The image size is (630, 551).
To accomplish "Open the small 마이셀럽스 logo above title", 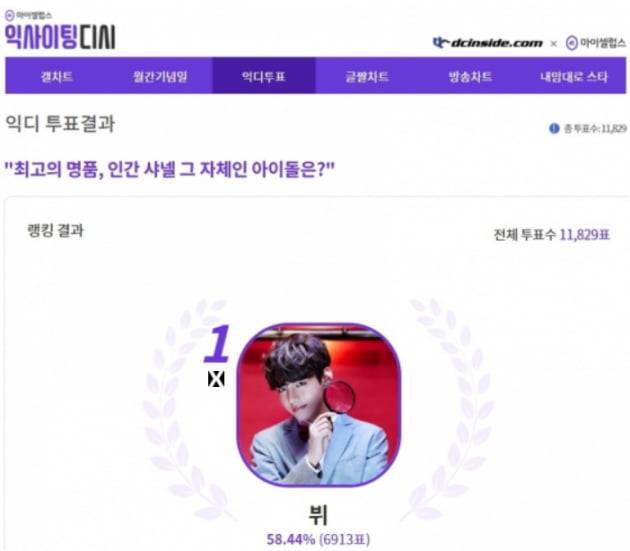I will [x=28, y=16].
